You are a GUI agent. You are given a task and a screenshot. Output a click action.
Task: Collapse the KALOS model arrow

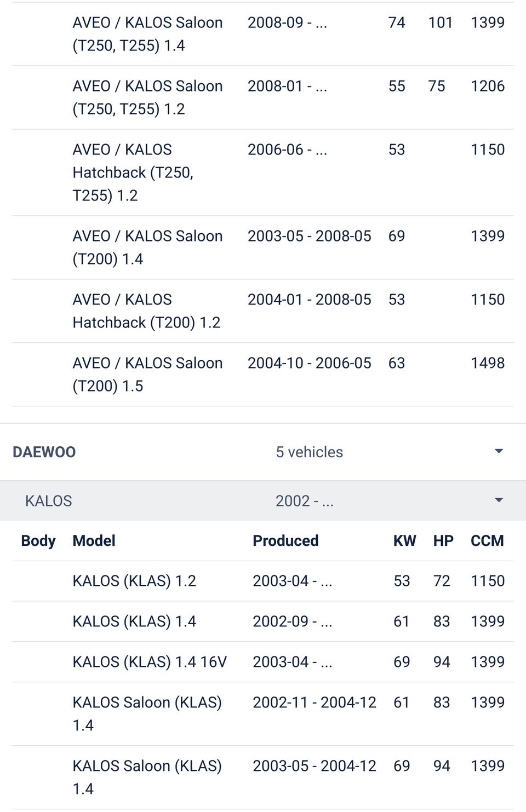pos(498,500)
